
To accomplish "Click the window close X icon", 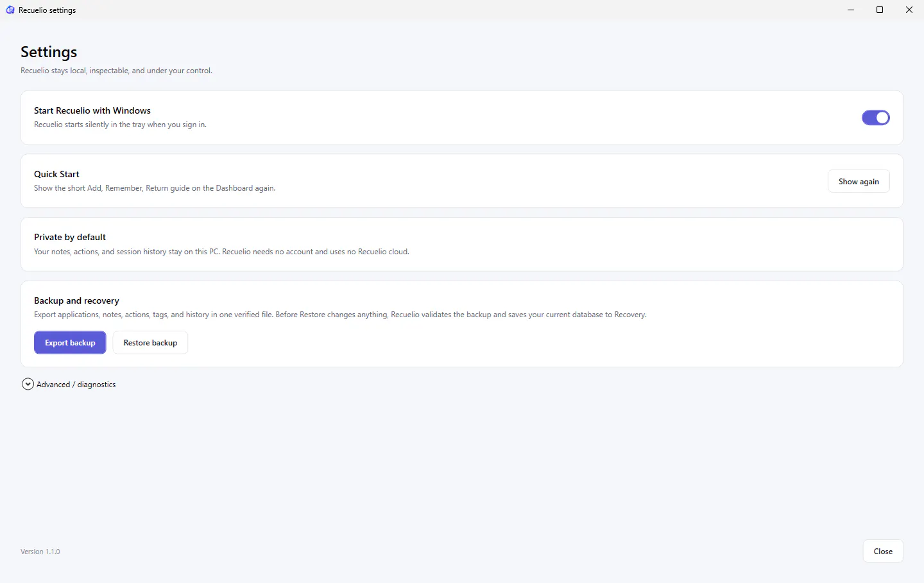I will [909, 10].
